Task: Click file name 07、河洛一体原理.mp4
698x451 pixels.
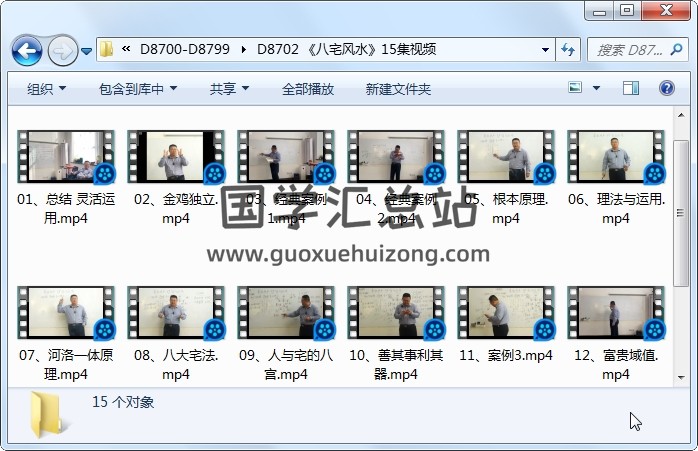Action: coord(66,365)
